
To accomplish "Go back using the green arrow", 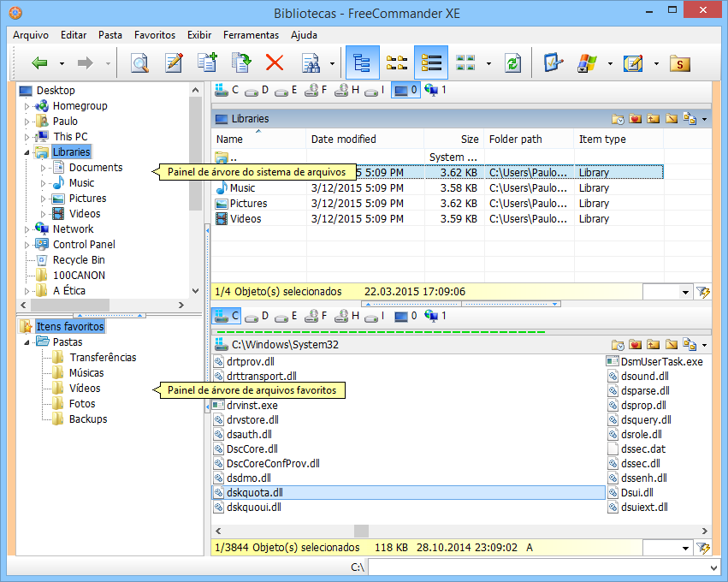I will coord(39,62).
